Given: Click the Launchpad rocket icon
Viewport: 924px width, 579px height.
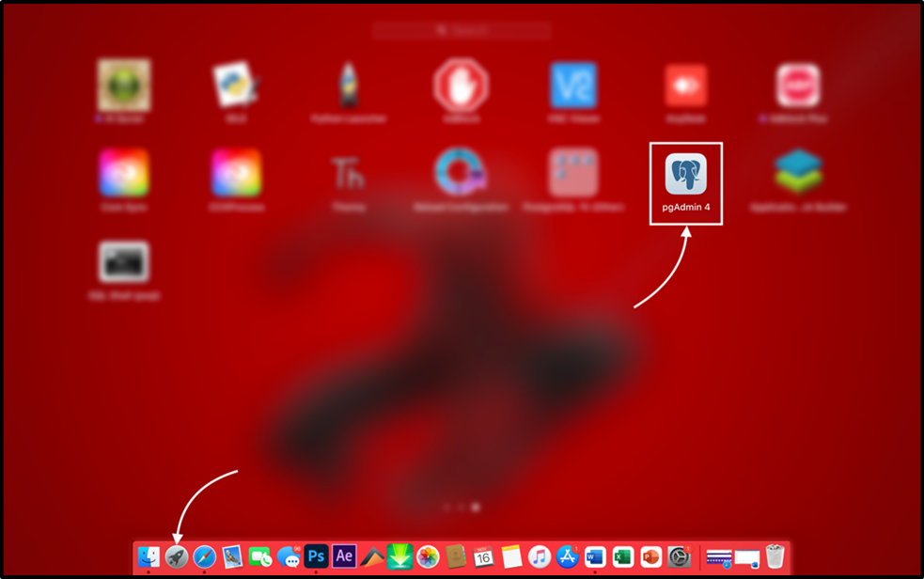Looking at the screenshot, I should 178,555.
